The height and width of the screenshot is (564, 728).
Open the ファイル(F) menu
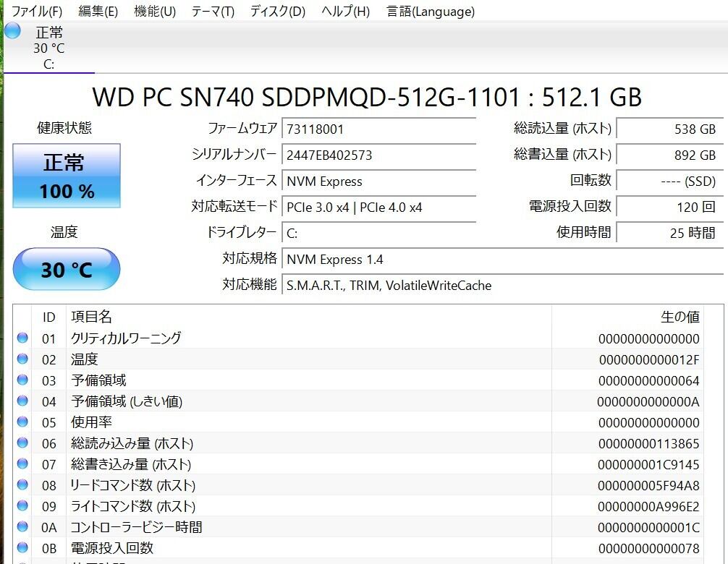37,12
